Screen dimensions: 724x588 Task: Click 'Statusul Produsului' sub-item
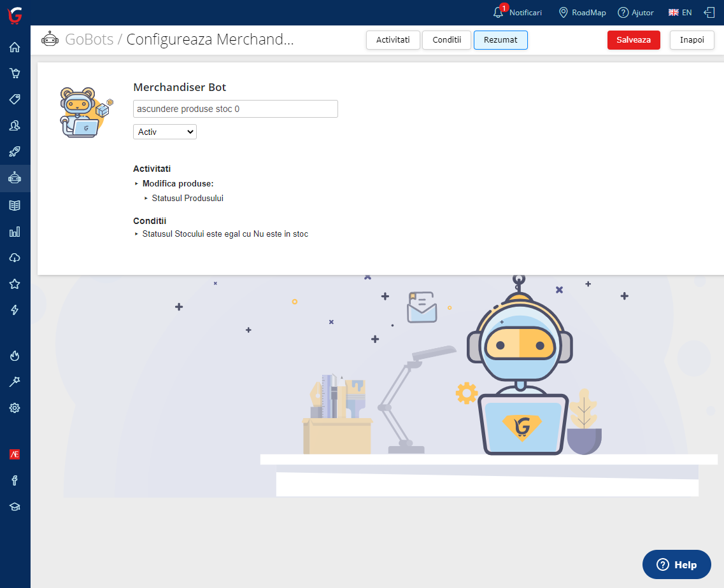(x=187, y=198)
